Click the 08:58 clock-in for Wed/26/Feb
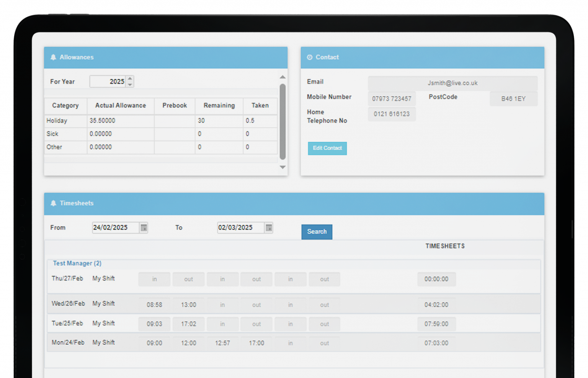This screenshot has width=588, height=378. [154, 305]
